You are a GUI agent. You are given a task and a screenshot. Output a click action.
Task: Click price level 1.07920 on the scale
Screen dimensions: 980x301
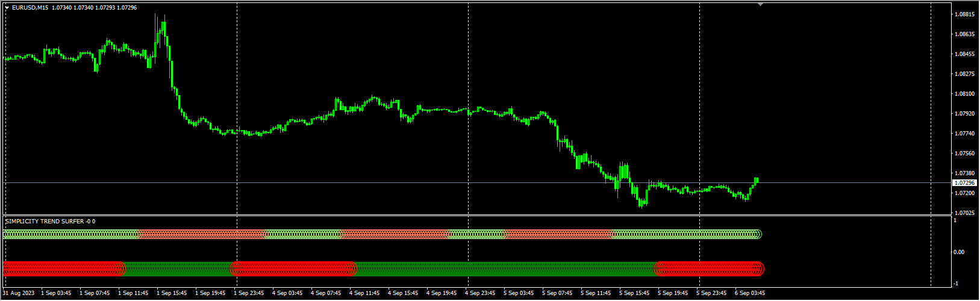(966, 113)
